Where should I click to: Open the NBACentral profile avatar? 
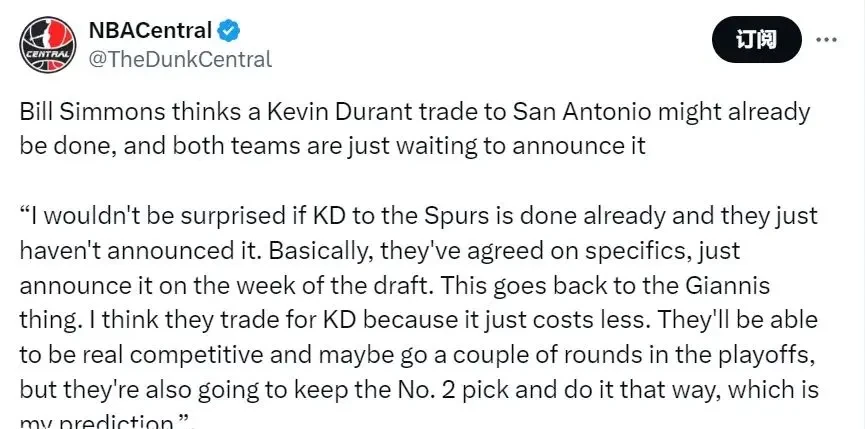pos(47,45)
